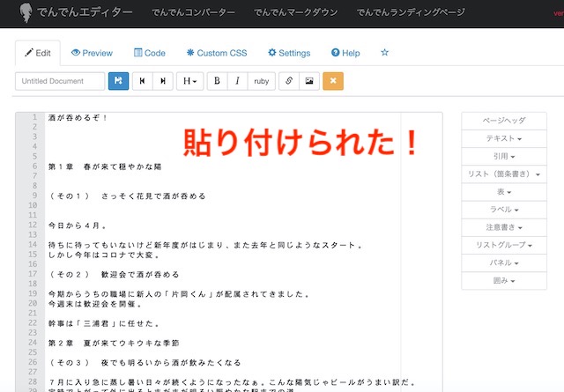Open でんでんコンバーター link in navbar

(193, 14)
